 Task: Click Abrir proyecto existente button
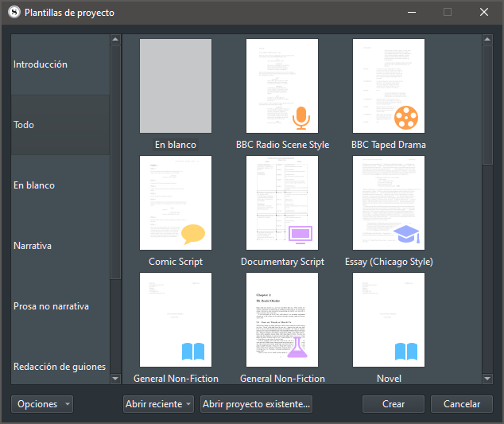point(256,404)
